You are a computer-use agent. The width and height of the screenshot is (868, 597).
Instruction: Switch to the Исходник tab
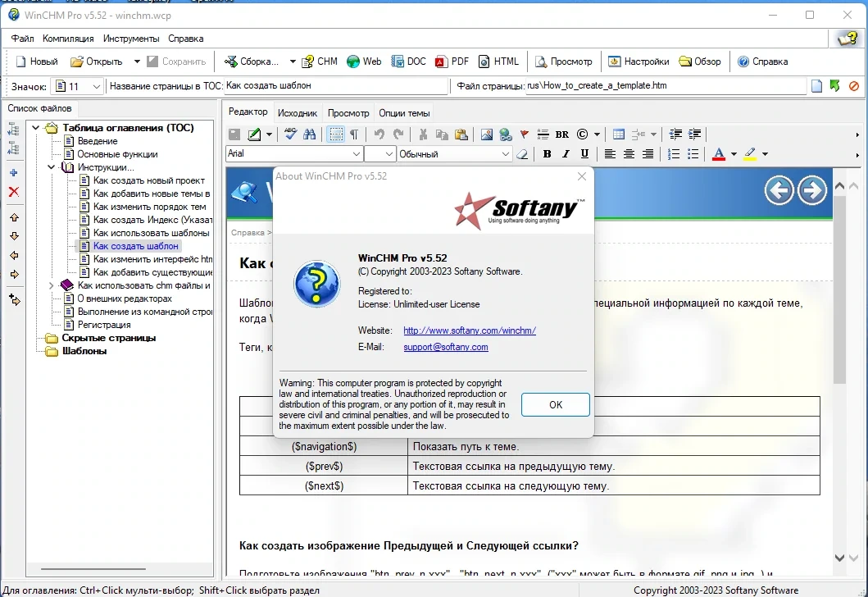298,113
